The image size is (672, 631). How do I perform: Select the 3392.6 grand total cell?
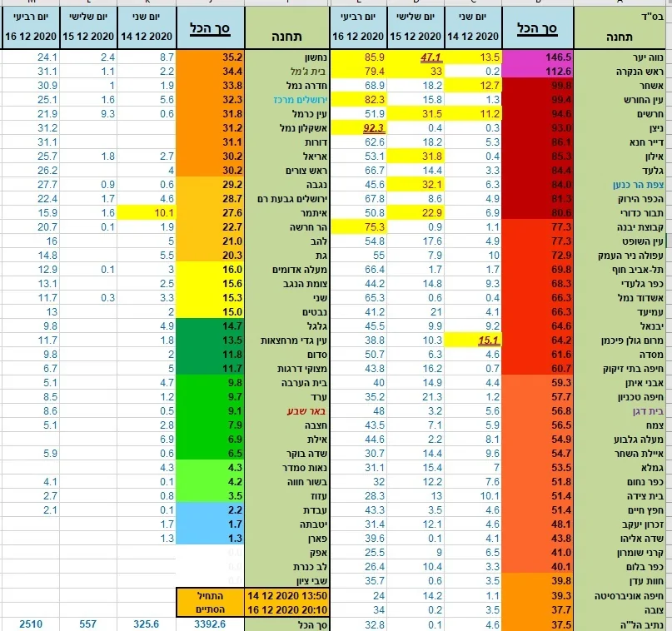[211, 624]
